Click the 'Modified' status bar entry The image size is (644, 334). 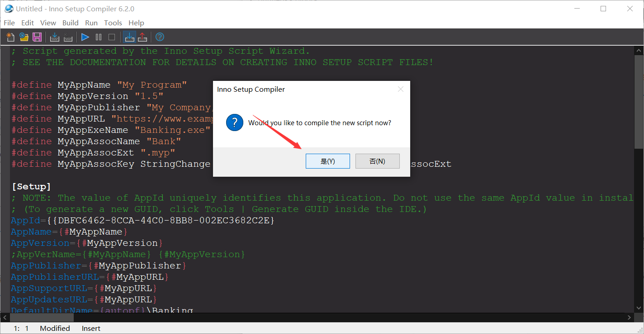(55, 328)
